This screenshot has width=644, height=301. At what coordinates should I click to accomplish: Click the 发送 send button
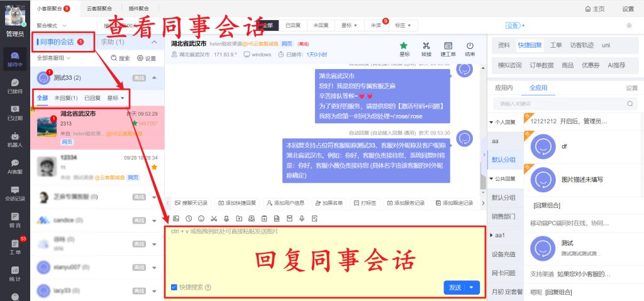tap(455, 287)
